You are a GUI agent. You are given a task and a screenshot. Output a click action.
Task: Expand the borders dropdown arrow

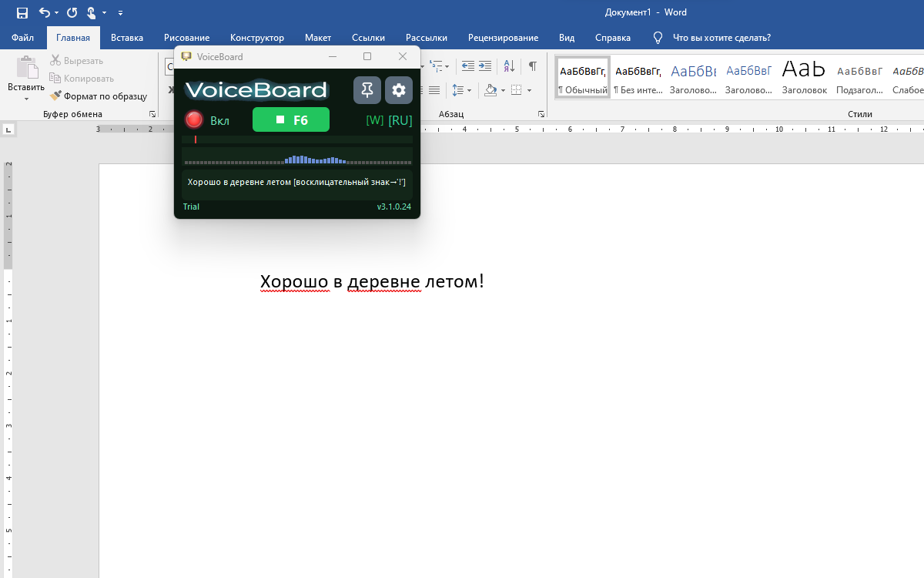pyautogui.click(x=528, y=90)
